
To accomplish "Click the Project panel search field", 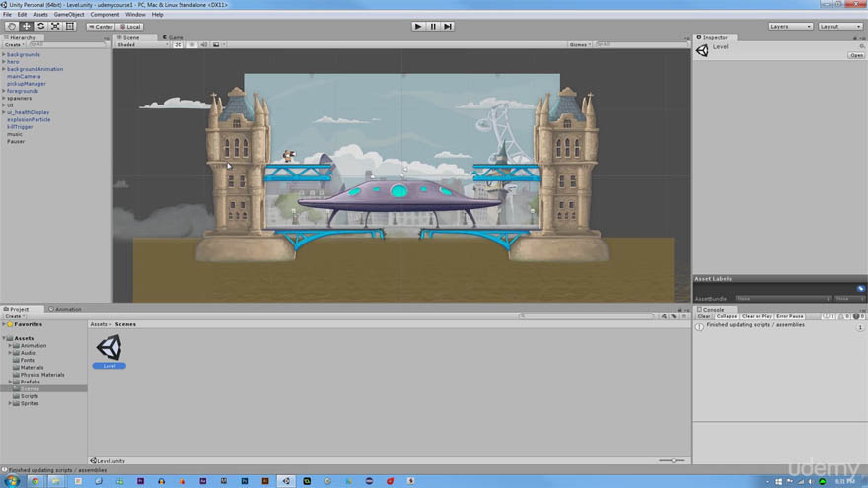I will (587, 316).
